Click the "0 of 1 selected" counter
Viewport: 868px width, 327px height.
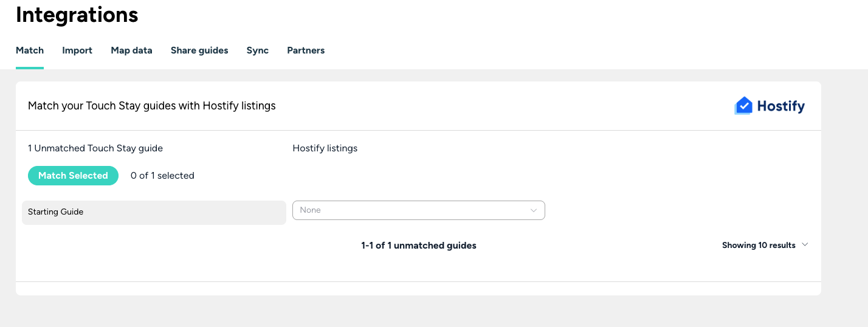pyautogui.click(x=162, y=176)
